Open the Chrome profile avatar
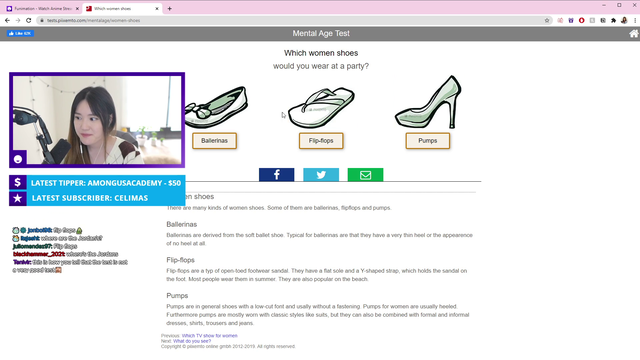This screenshot has height=360, width=640. [624, 20]
